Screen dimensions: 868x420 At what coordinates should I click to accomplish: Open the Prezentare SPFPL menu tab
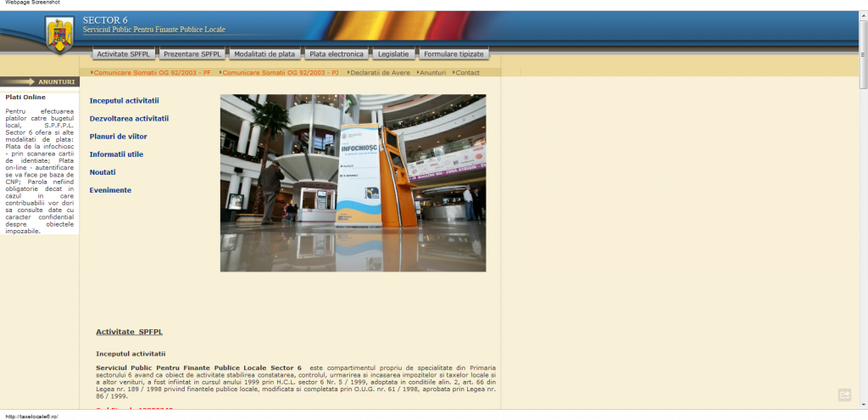click(x=192, y=54)
